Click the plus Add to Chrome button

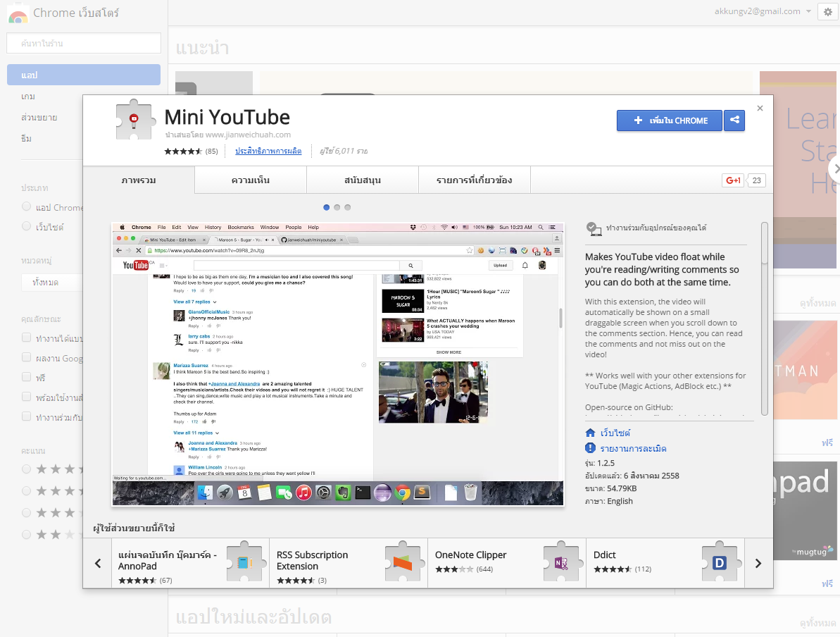[x=670, y=120]
